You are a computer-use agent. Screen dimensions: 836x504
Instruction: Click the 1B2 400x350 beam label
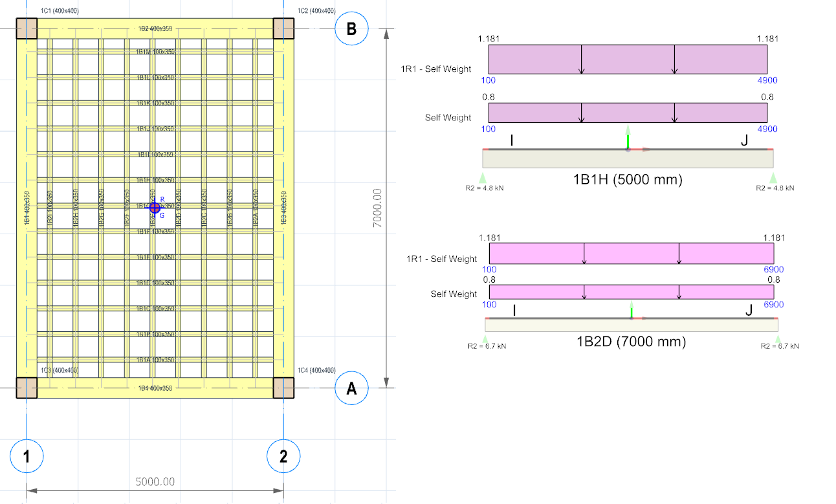155,29
